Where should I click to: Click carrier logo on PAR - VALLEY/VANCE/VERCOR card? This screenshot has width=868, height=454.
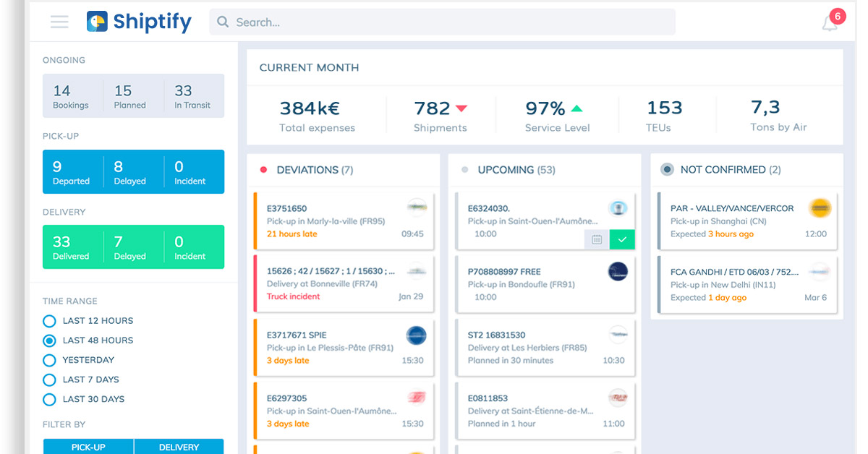pos(820,209)
